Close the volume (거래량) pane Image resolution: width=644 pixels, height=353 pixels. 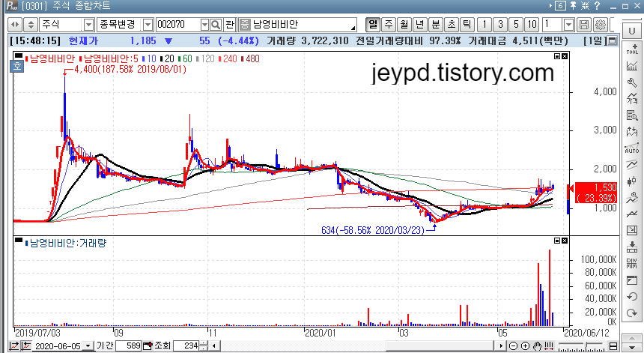click(565, 241)
